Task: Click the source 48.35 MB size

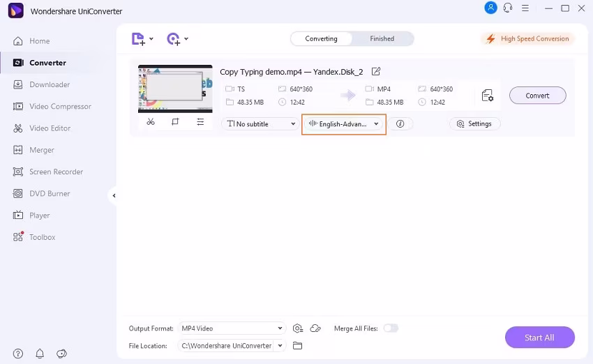Action: point(250,103)
